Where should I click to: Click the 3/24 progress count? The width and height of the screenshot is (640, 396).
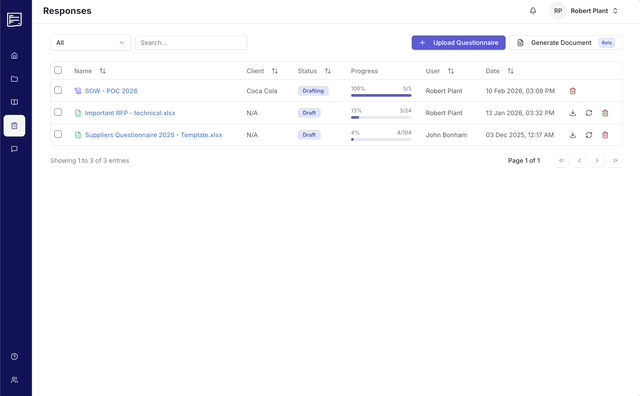tap(405, 111)
